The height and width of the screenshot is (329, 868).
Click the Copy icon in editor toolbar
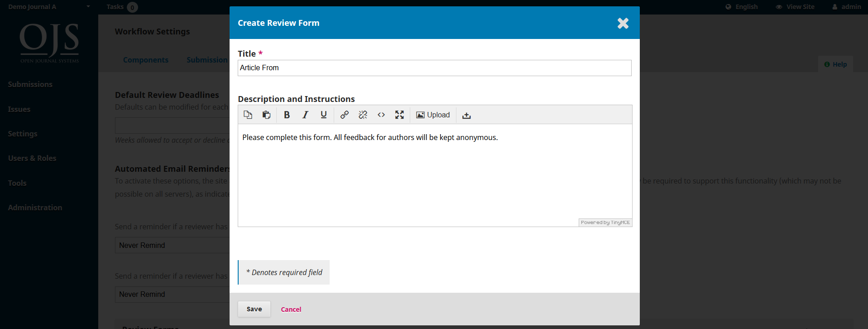point(248,115)
